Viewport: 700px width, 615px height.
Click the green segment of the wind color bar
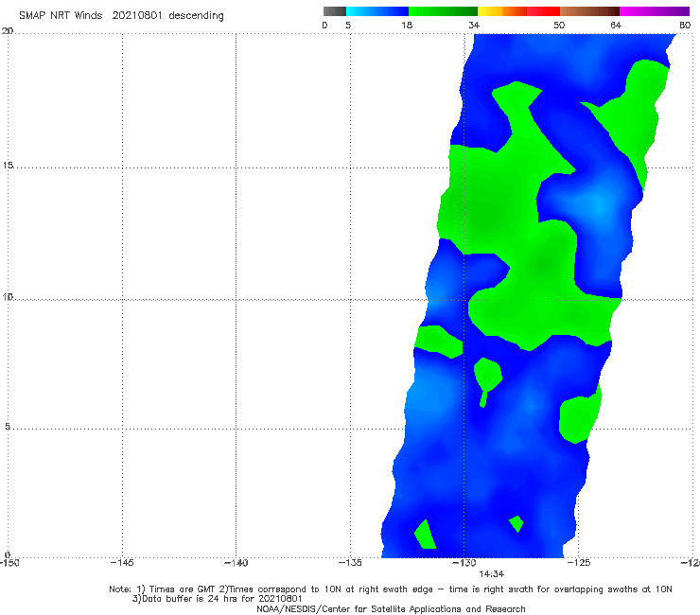pos(443,11)
